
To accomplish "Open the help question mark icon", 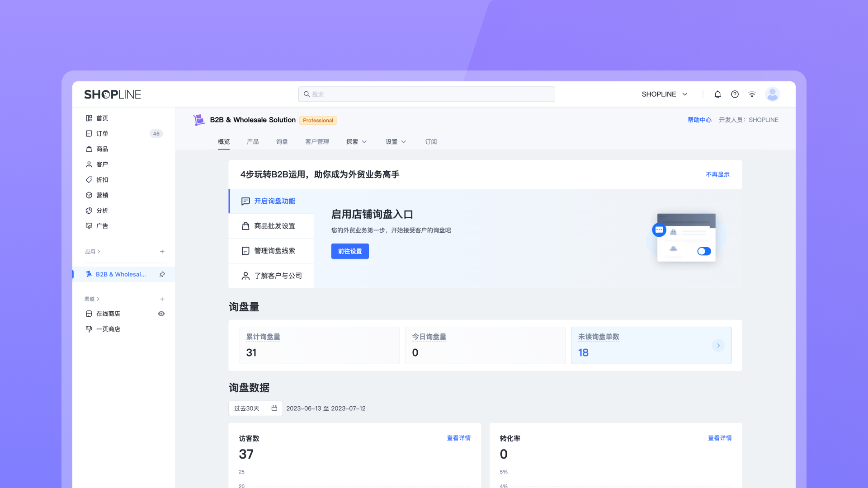I will click(x=735, y=94).
